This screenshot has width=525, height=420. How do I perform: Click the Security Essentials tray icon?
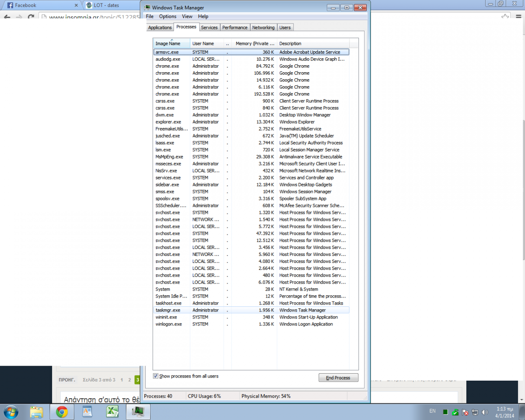(x=455, y=412)
